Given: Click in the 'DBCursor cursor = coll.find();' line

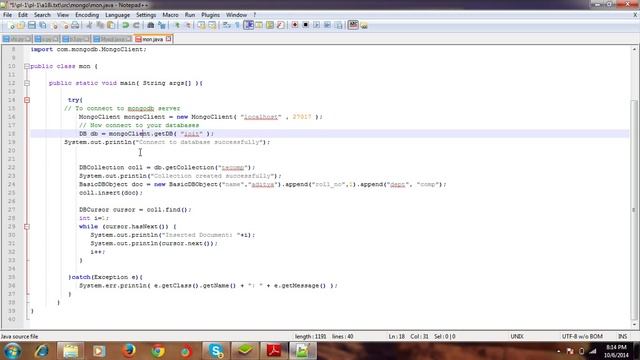Looking at the screenshot, I should coord(135,210).
